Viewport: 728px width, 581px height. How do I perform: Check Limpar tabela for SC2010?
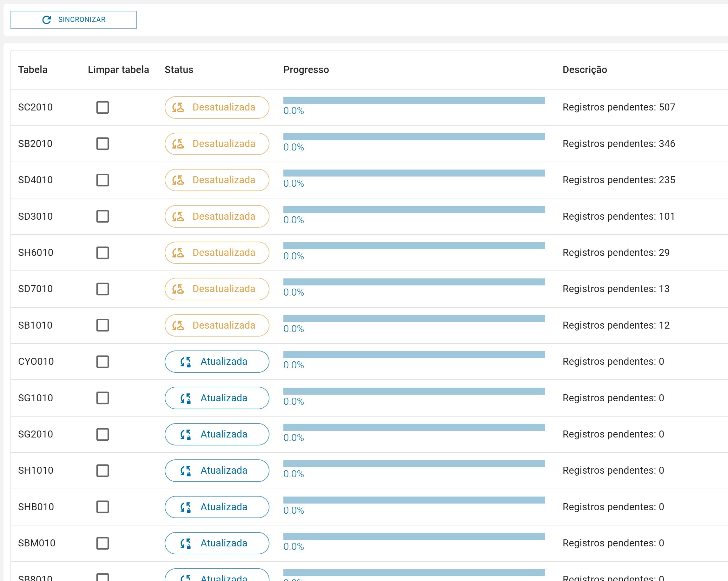[103, 107]
